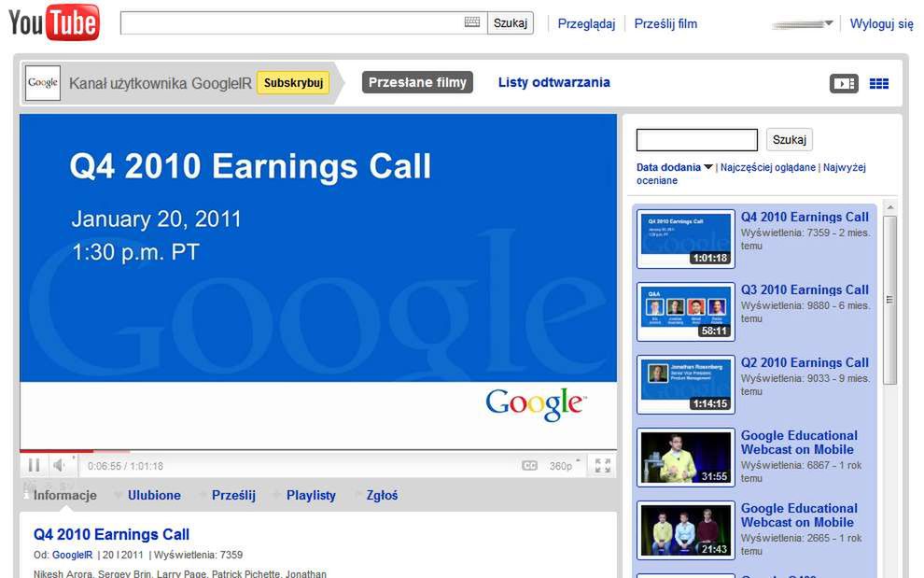Click the channel Szukaj search button

point(789,140)
